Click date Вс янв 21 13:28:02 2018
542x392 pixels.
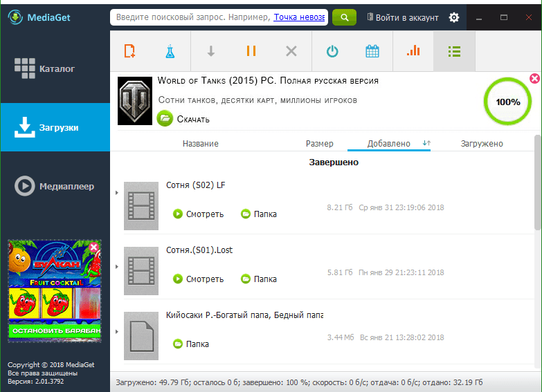[x=402, y=337]
